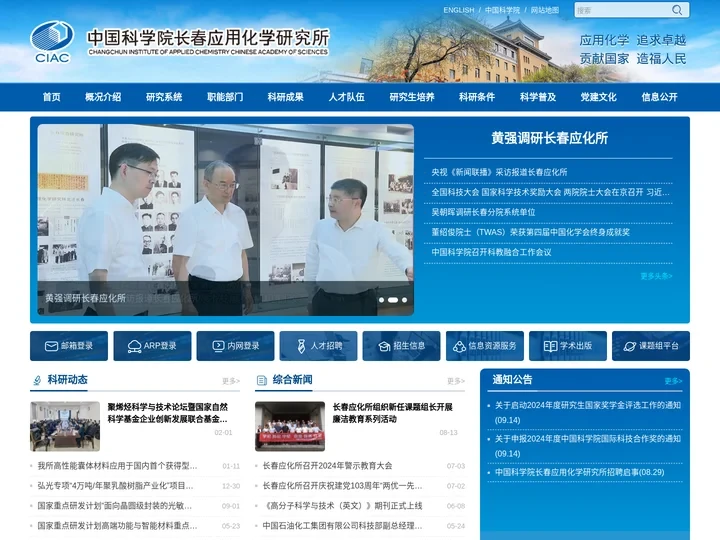Switch to the ENGLISH site

pyautogui.click(x=459, y=10)
